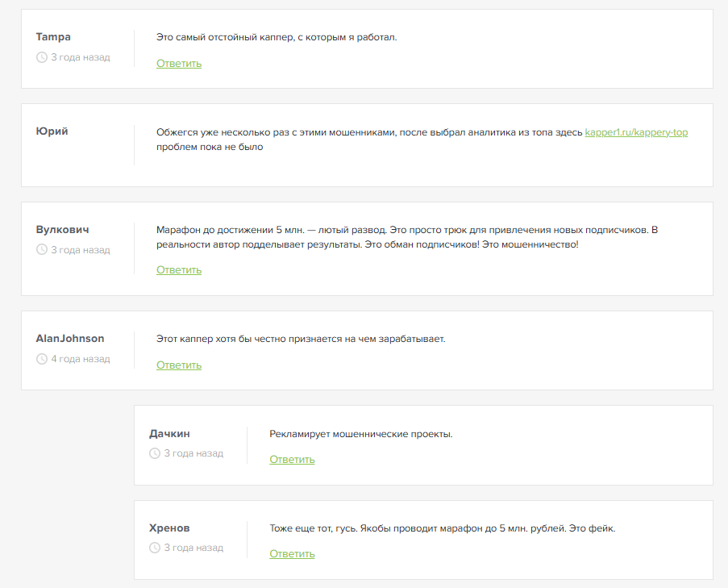Click the clock icon under AlanJohnson's name
Image resolution: width=728 pixels, height=588 pixels.
[x=42, y=359]
